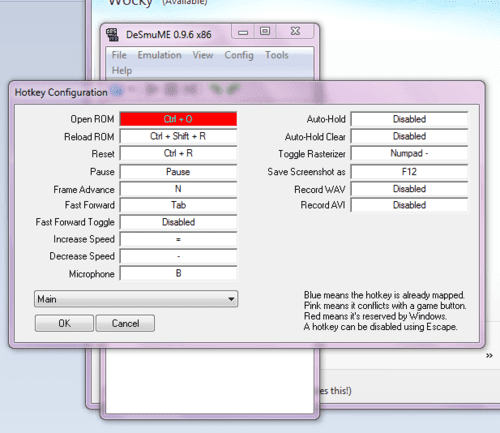The height and width of the screenshot is (433, 500).
Task: Click the Hotkey Configuration title bar text
Action: pyautogui.click(x=61, y=92)
